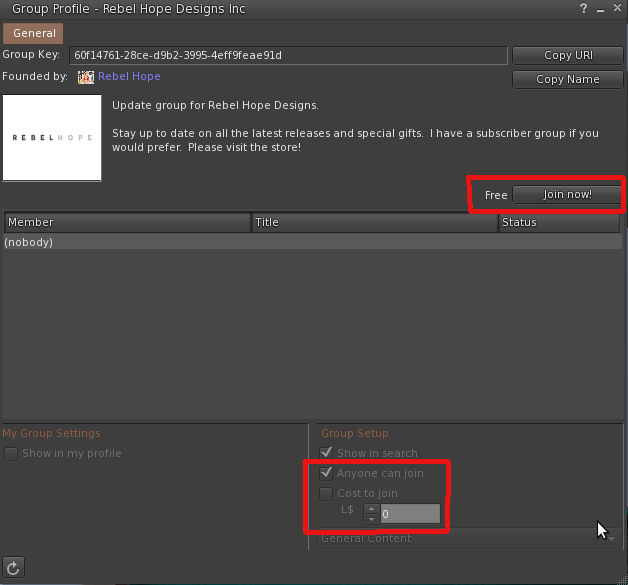Click the group description text
Viewport: 628px width, 585px height.
355,126
